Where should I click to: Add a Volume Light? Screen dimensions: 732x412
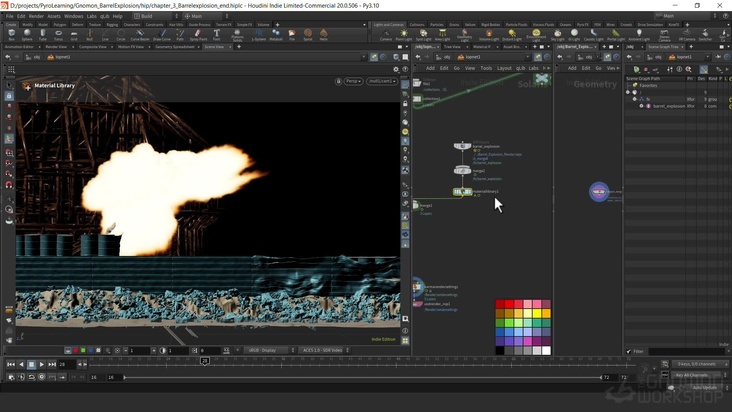(489, 35)
